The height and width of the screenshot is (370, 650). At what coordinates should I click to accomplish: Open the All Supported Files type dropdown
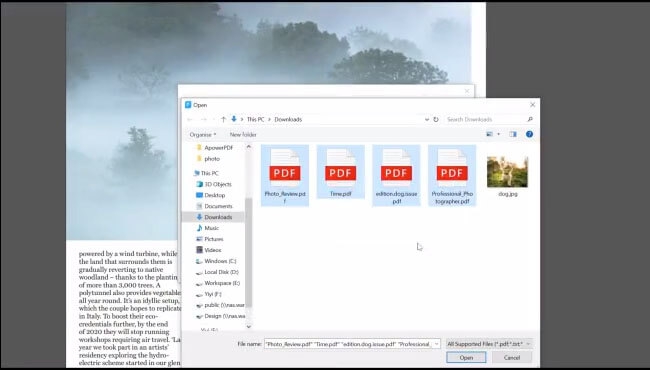489,344
